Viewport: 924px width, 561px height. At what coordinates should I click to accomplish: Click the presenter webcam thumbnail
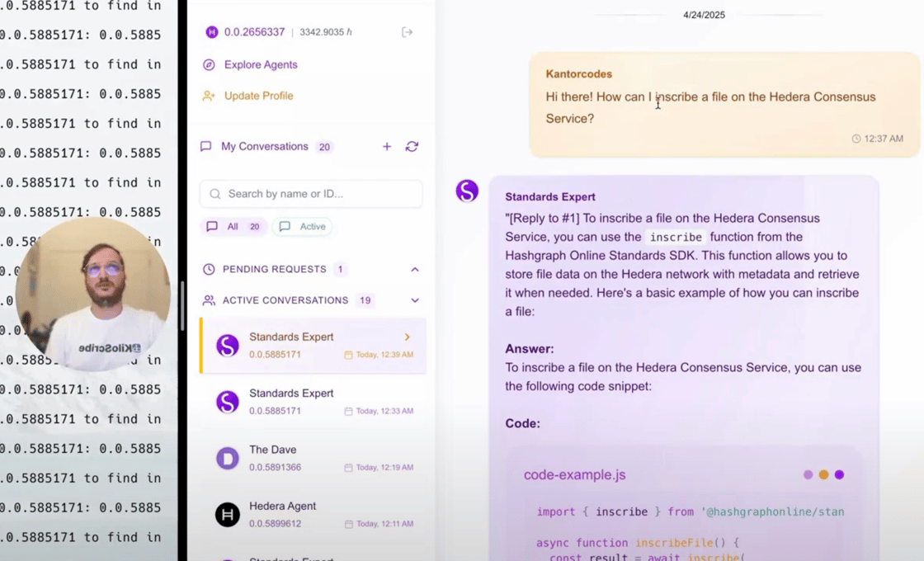point(93,294)
